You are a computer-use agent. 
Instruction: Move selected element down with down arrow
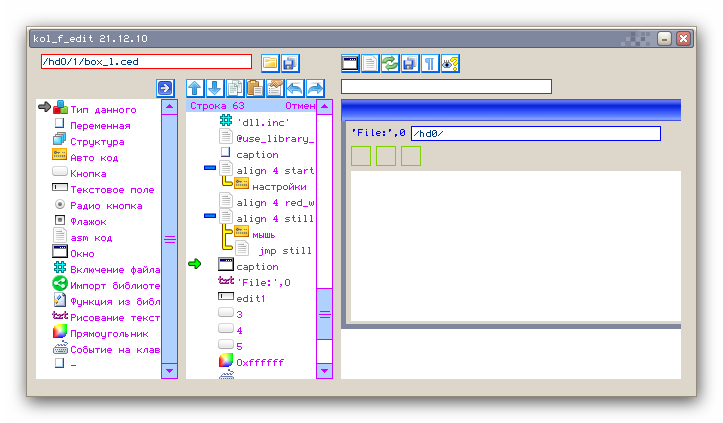[215, 88]
